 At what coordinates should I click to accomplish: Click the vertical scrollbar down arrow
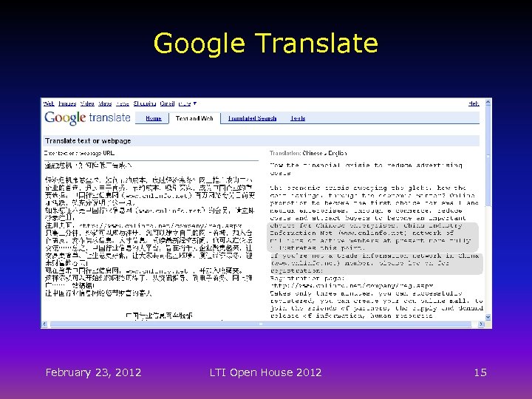pyautogui.click(x=488, y=317)
